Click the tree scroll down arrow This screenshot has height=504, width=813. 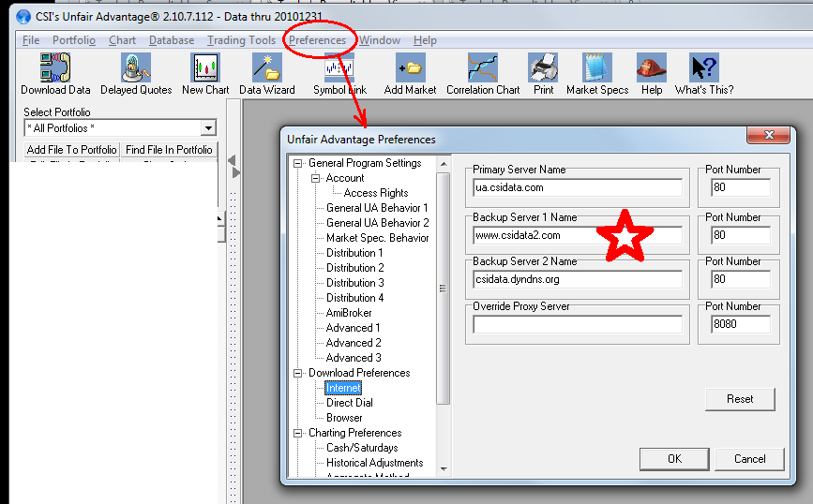point(444,468)
